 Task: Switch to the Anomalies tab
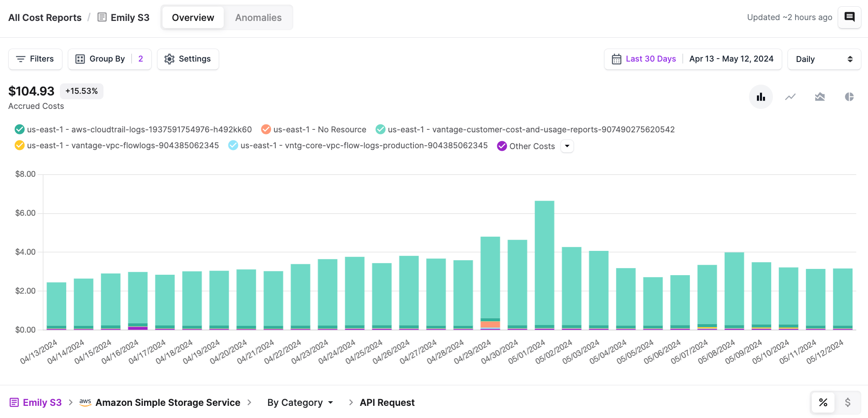(x=258, y=18)
